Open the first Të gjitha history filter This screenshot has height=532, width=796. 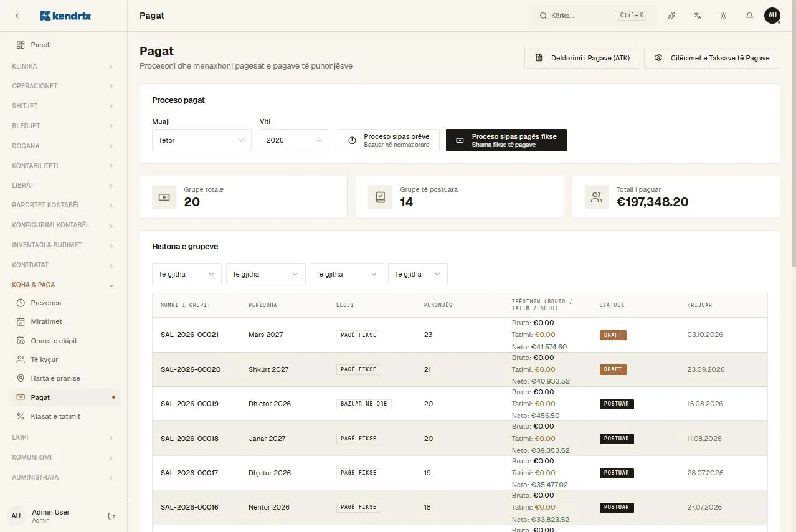(x=187, y=274)
